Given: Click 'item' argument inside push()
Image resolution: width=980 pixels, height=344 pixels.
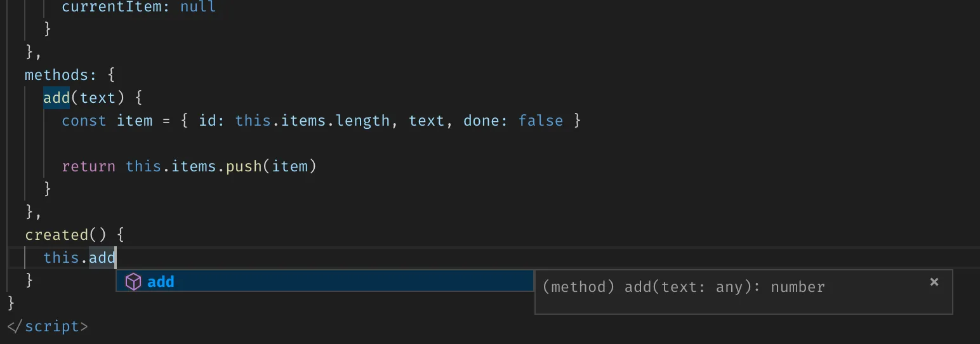Looking at the screenshot, I should (x=289, y=166).
